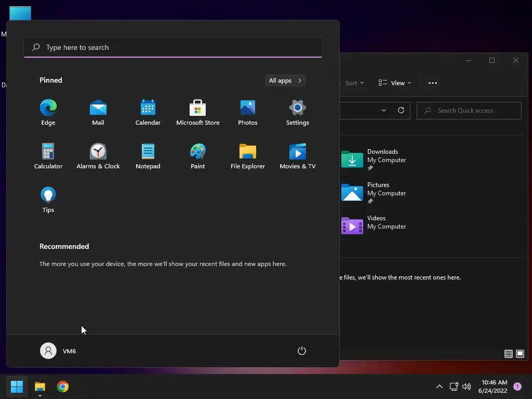
Task: Maximize the File Explorer window
Action: (492, 60)
